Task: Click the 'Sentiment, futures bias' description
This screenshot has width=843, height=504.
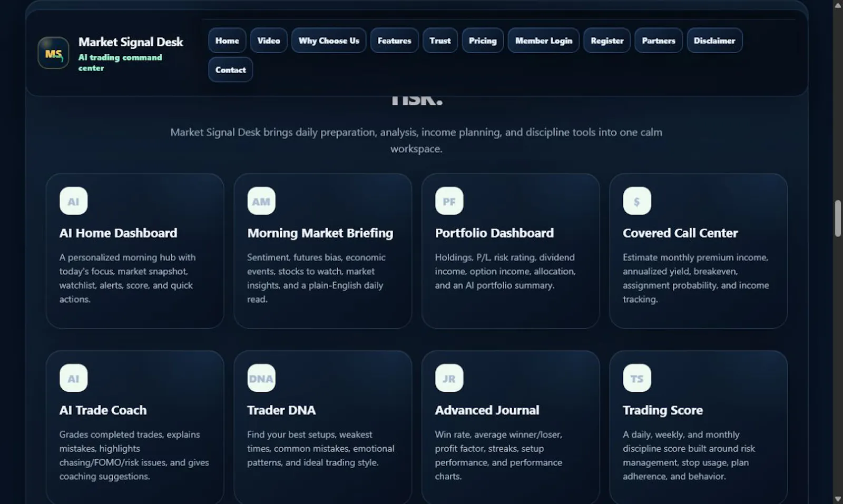Action: (316, 278)
